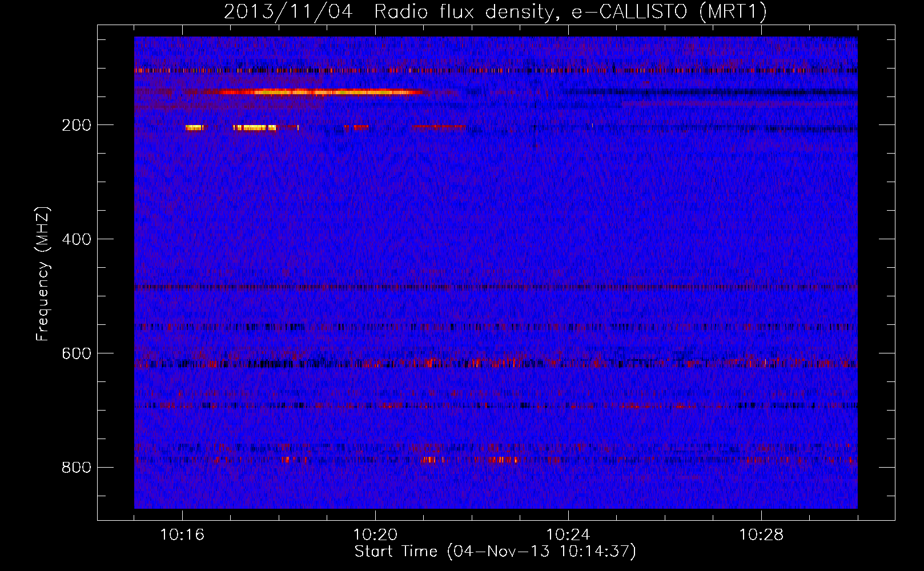The height and width of the screenshot is (571, 924).
Task: Click the 10:24 time tick label
Action: point(568,535)
